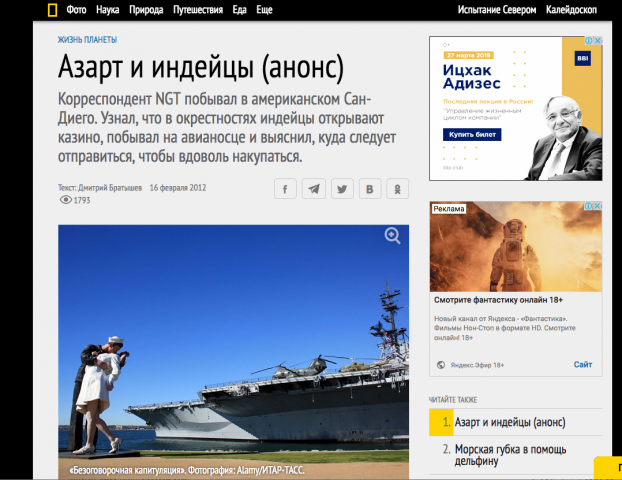This screenshot has height=480, width=622.
Task: Click the article title Азарт и индейцы
Action: (201, 67)
